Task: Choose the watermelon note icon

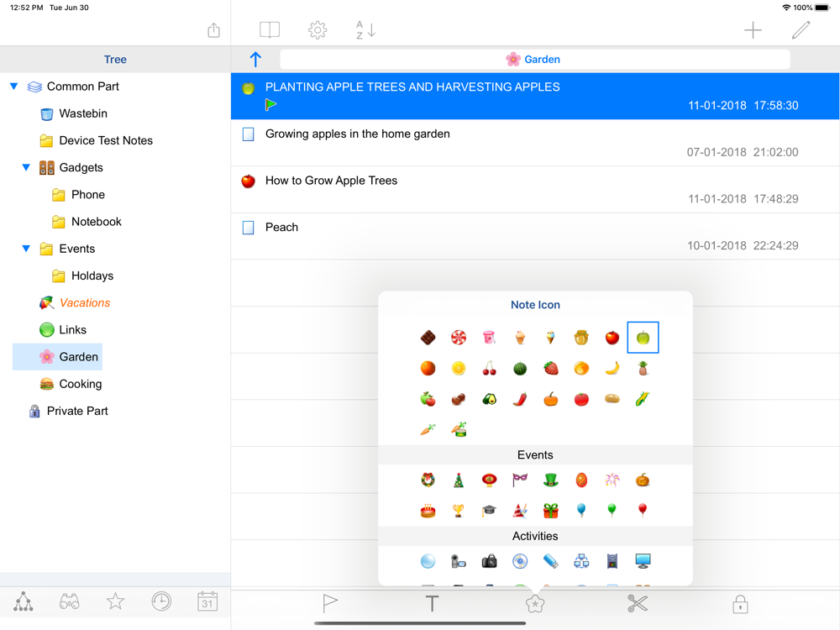Action: coord(520,369)
